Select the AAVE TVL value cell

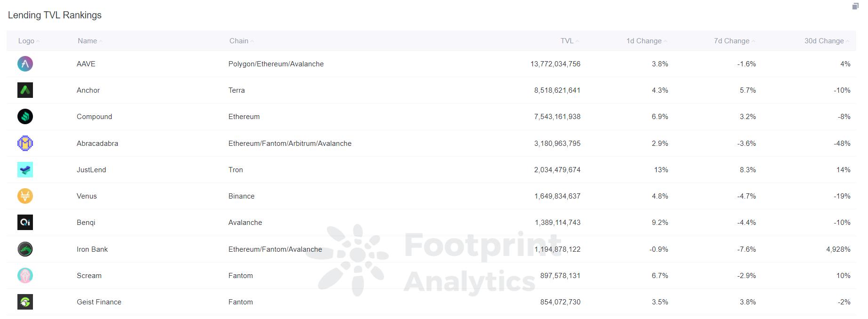point(555,64)
